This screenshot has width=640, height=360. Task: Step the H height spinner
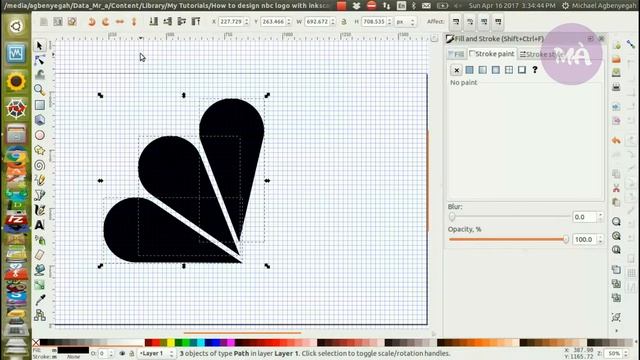point(389,22)
